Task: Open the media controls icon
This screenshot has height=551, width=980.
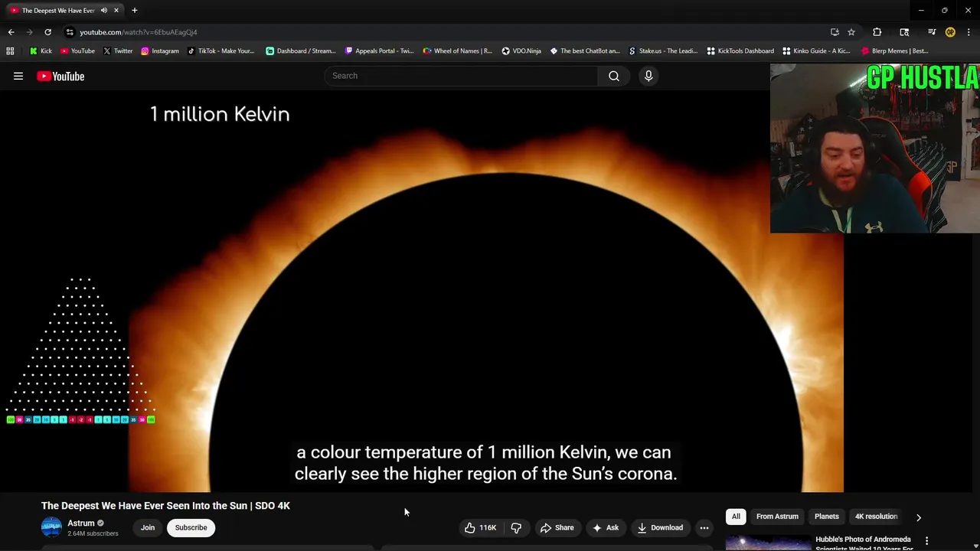Action: tap(932, 32)
